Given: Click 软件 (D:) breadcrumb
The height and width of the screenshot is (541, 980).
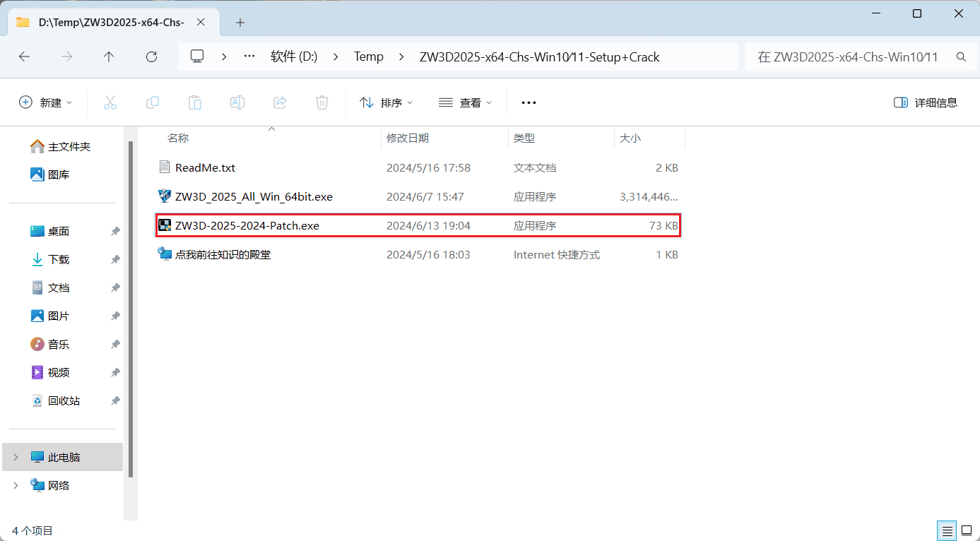Looking at the screenshot, I should click(x=294, y=57).
